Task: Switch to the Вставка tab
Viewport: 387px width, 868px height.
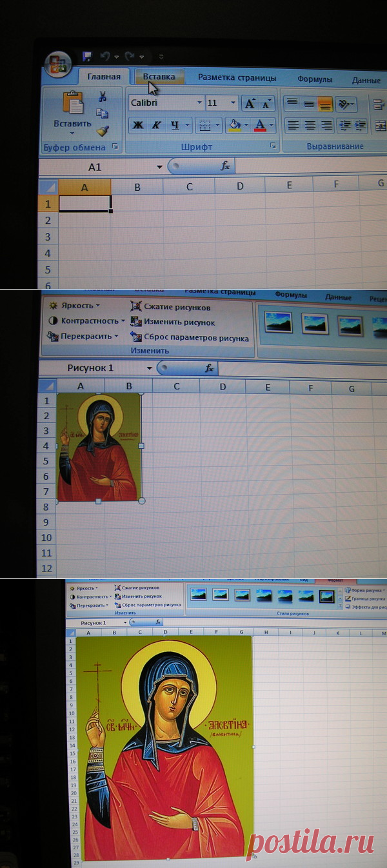Action: pyautogui.click(x=159, y=77)
